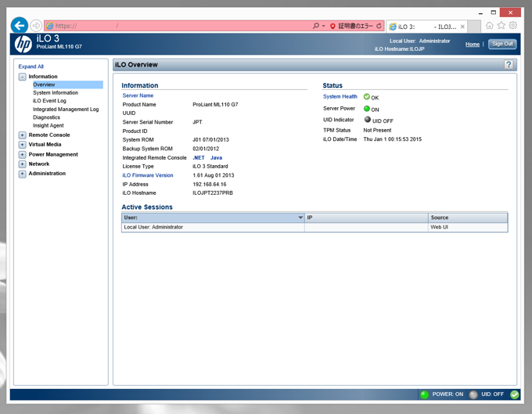Open Insight Agent page
This screenshot has height=414, width=532.
point(48,125)
